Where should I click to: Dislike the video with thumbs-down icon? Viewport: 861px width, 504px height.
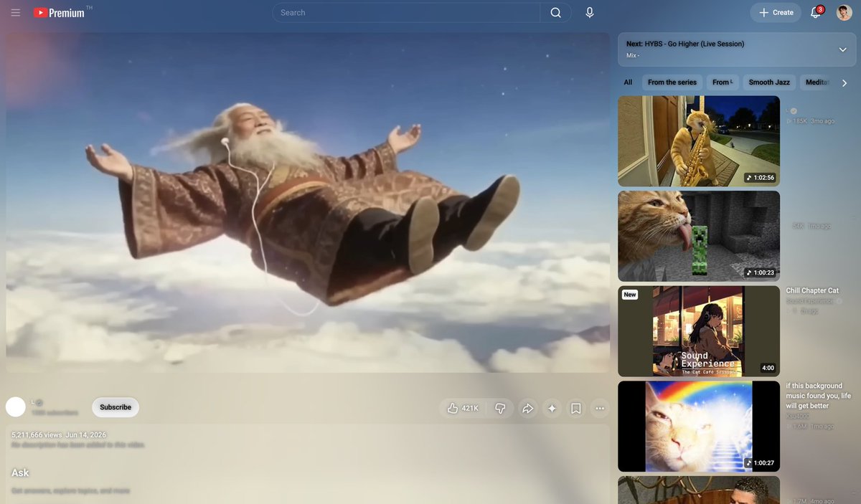tap(501, 408)
